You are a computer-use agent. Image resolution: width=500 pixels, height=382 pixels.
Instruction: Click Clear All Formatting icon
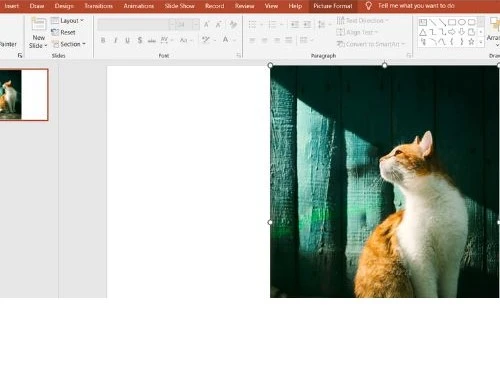pos(233,24)
